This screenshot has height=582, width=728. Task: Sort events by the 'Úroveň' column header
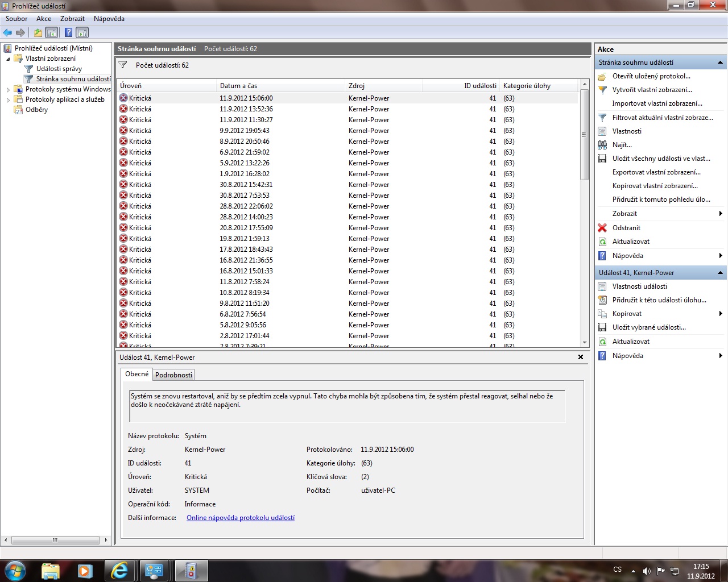[x=167, y=86]
